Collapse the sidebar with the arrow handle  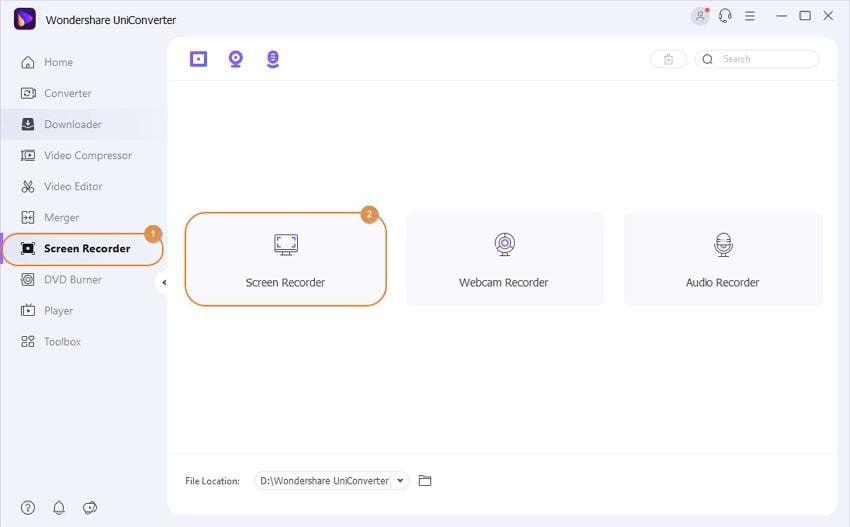tap(164, 282)
